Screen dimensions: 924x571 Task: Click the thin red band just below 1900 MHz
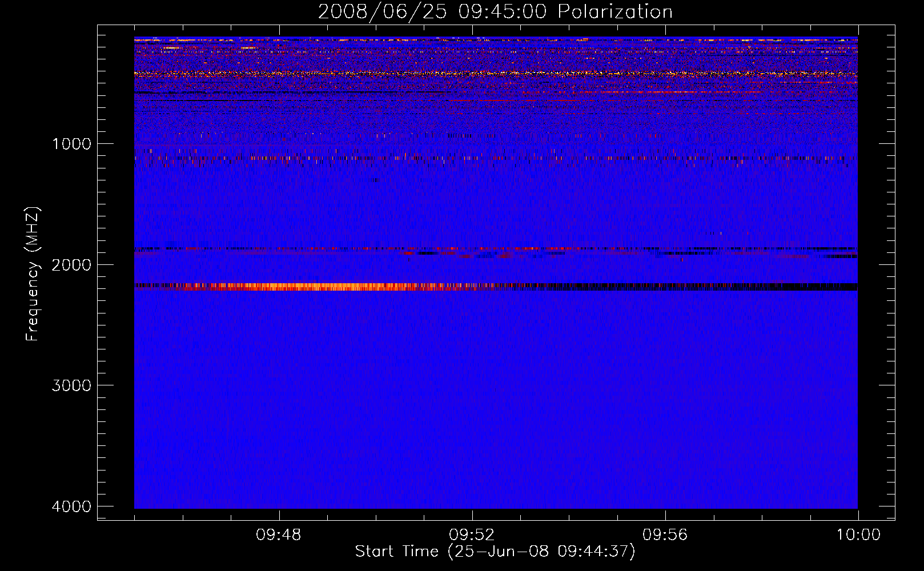[496, 249]
